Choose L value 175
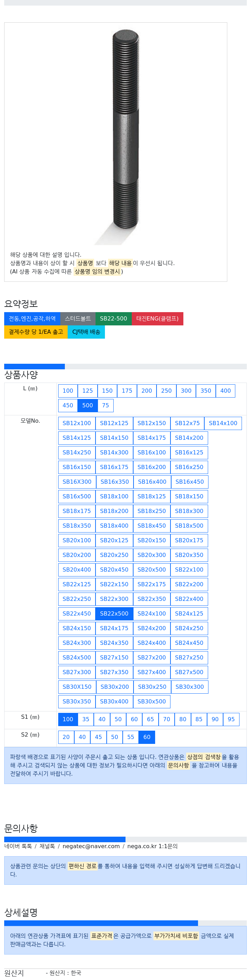The width and height of the screenshot is (251, 980). coord(127,391)
